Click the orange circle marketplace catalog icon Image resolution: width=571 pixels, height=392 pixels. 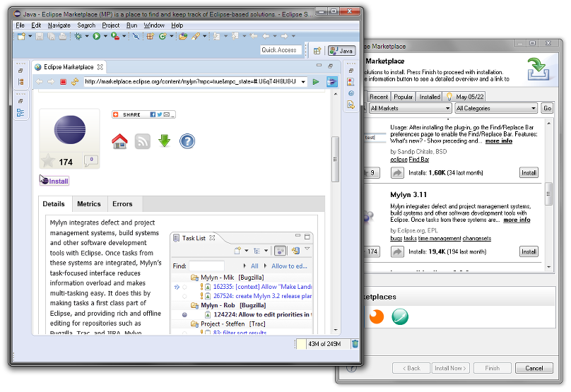376,316
